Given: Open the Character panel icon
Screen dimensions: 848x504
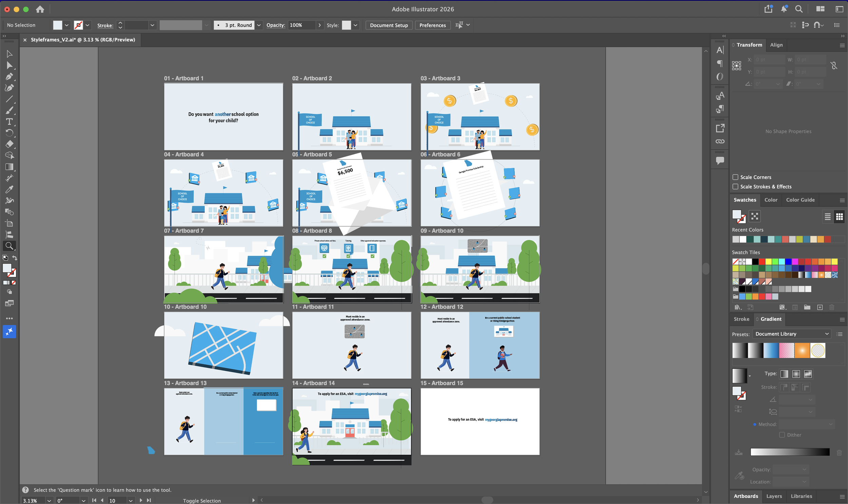Looking at the screenshot, I should click(x=720, y=50).
